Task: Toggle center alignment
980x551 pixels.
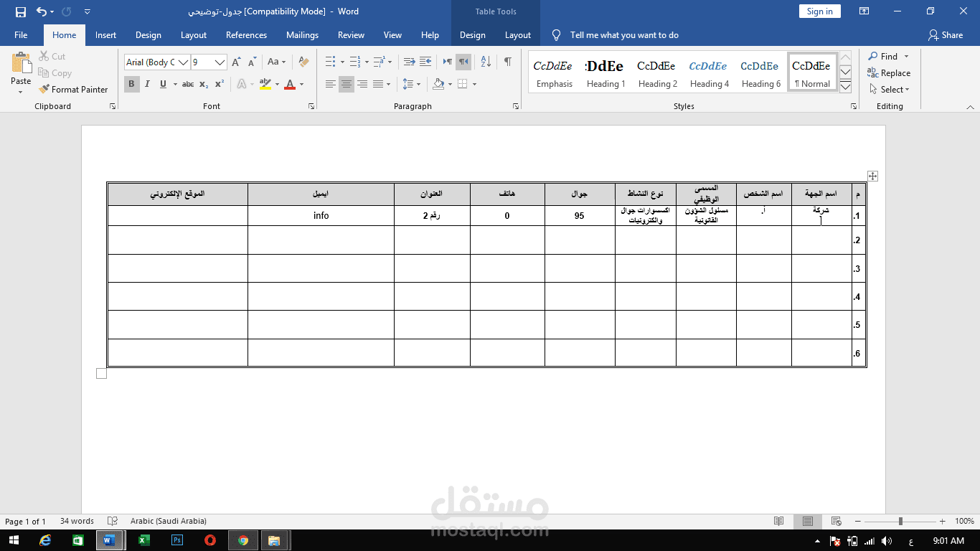Action: coord(347,84)
